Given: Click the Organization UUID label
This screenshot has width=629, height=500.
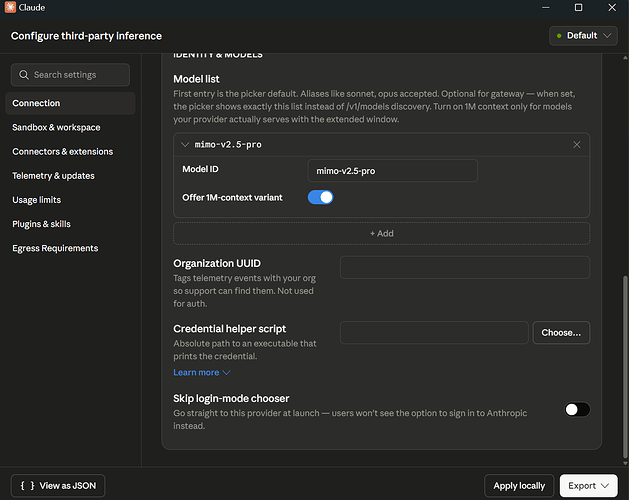Looking at the screenshot, I should pyautogui.click(x=217, y=263).
